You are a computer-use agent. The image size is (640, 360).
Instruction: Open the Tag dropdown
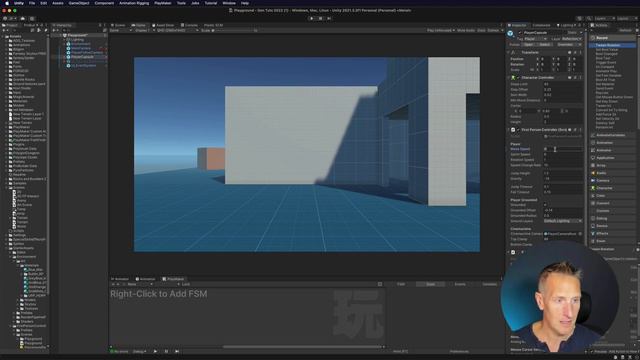[535, 39]
